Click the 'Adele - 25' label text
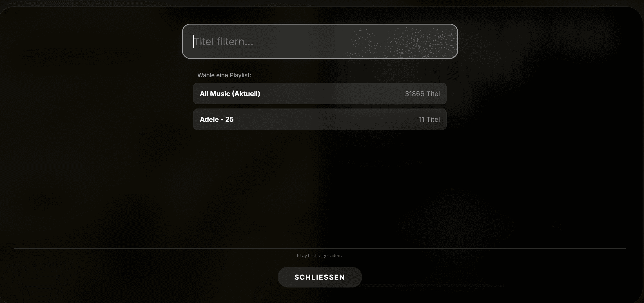 coord(217,119)
